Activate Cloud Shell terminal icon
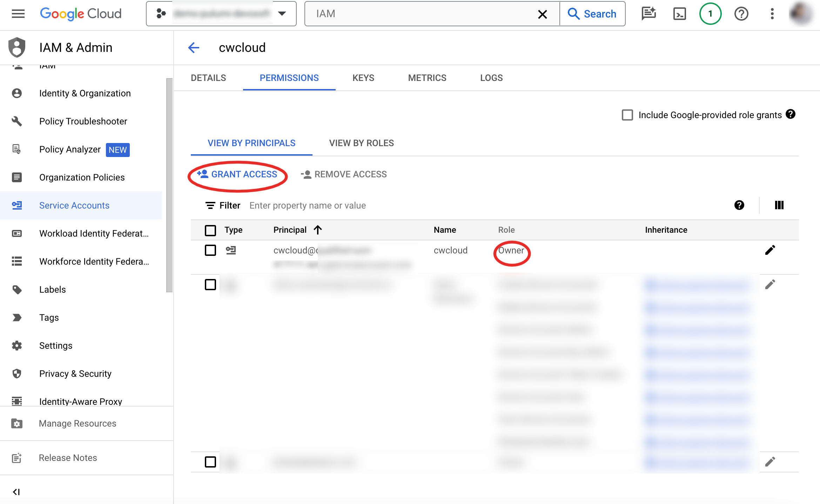Image resolution: width=820 pixels, height=504 pixels. 680,14
